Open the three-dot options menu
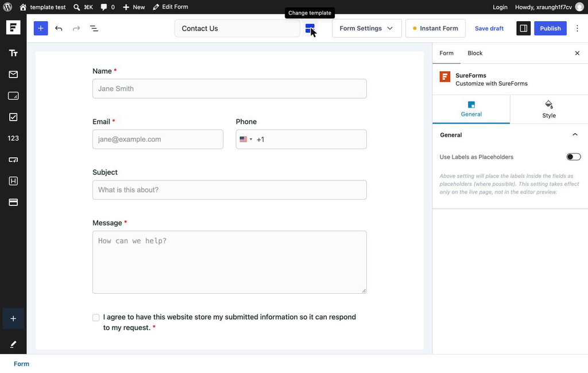The image size is (588, 373). 577,29
